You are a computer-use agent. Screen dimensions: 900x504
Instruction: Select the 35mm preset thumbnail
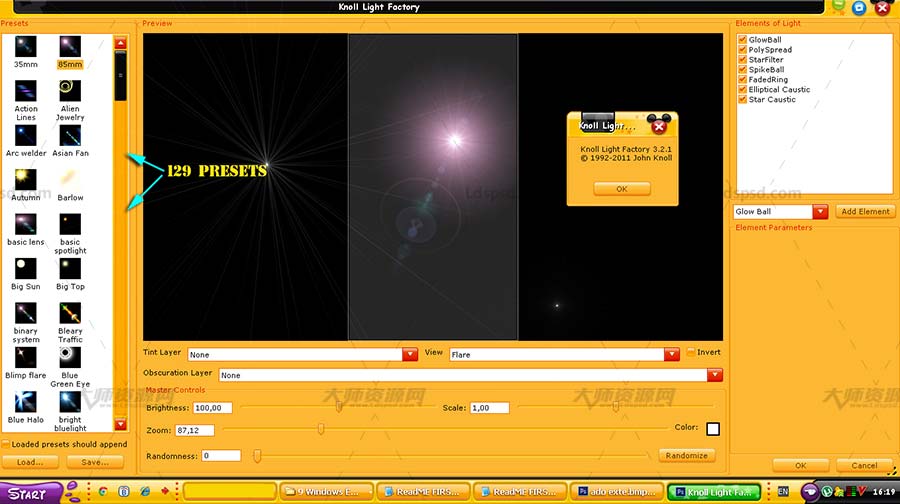pos(26,47)
